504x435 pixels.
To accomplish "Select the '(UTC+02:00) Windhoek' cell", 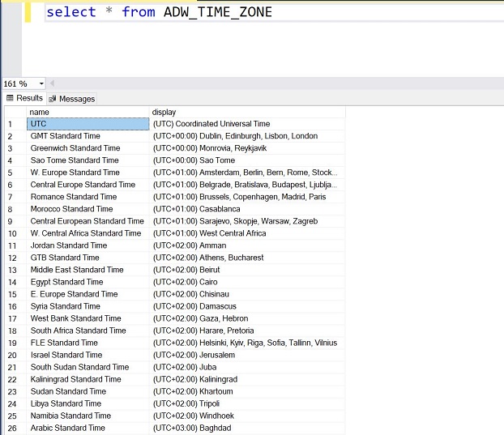I will (x=247, y=416).
